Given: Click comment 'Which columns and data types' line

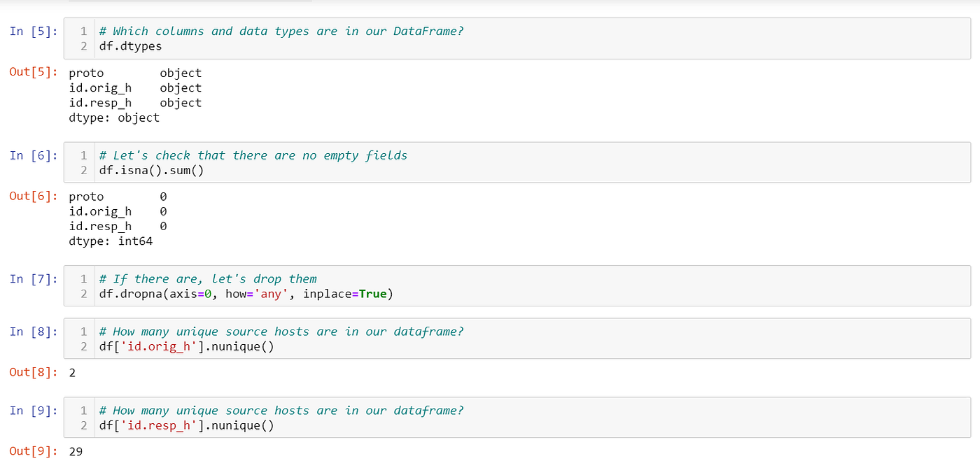Looking at the screenshot, I should pos(281,31).
